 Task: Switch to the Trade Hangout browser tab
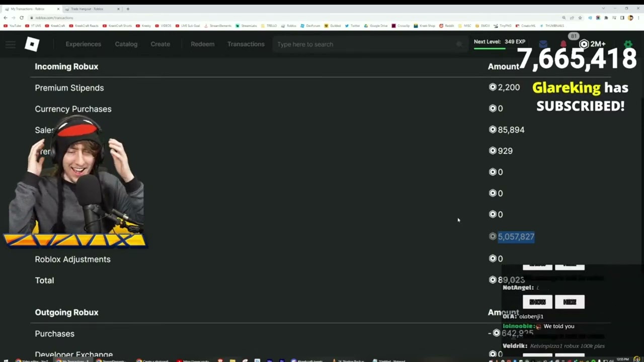[92, 9]
